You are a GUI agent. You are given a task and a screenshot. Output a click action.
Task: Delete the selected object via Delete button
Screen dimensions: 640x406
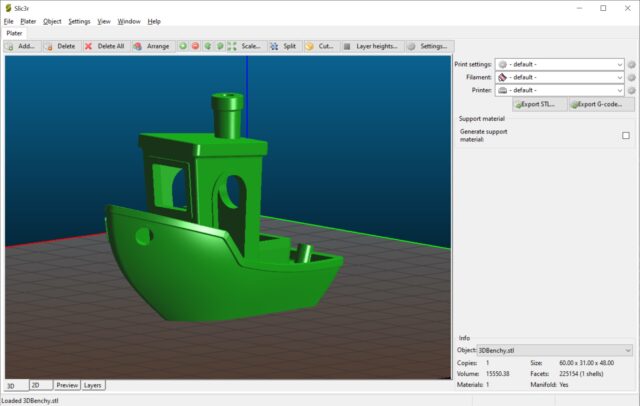(x=62, y=46)
